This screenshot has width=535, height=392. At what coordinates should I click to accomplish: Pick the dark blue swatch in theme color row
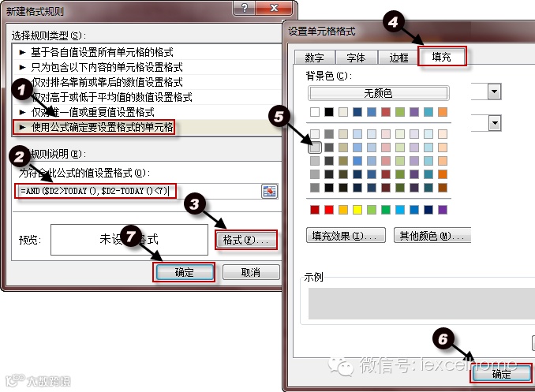(x=357, y=112)
